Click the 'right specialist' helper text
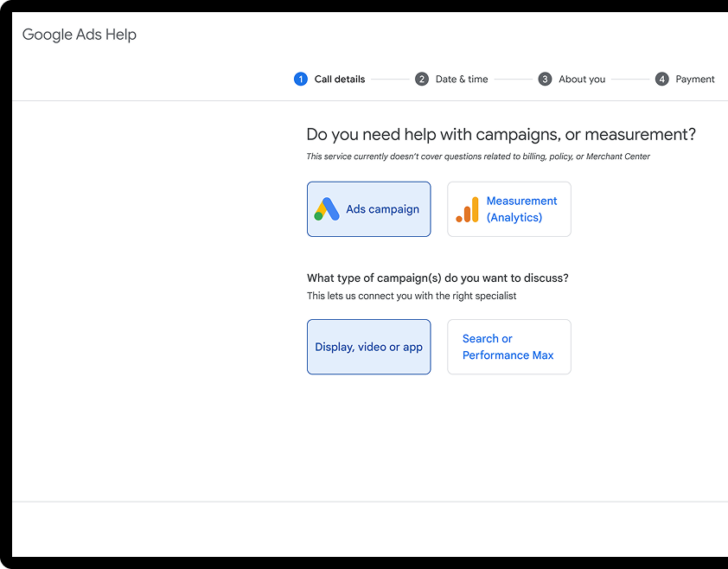The width and height of the screenshot is (728, 569). tap(412, 296)
